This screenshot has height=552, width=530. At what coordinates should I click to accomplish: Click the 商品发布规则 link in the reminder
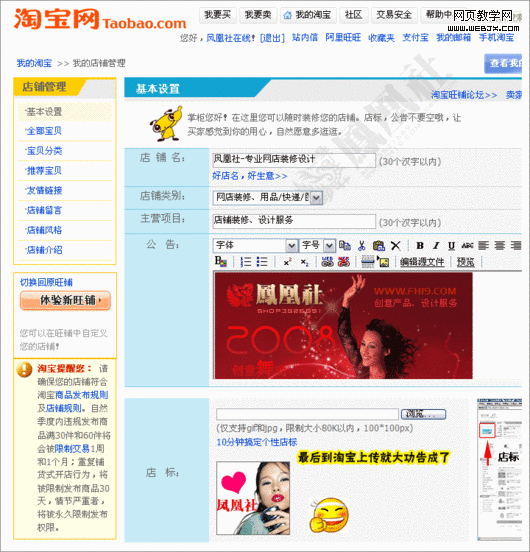point(81,395)
